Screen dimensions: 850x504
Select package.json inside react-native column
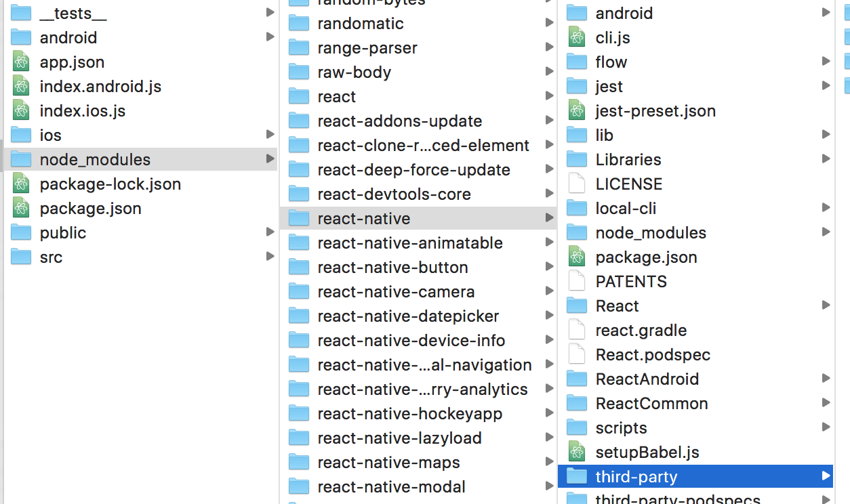click(x=696, y=257)
